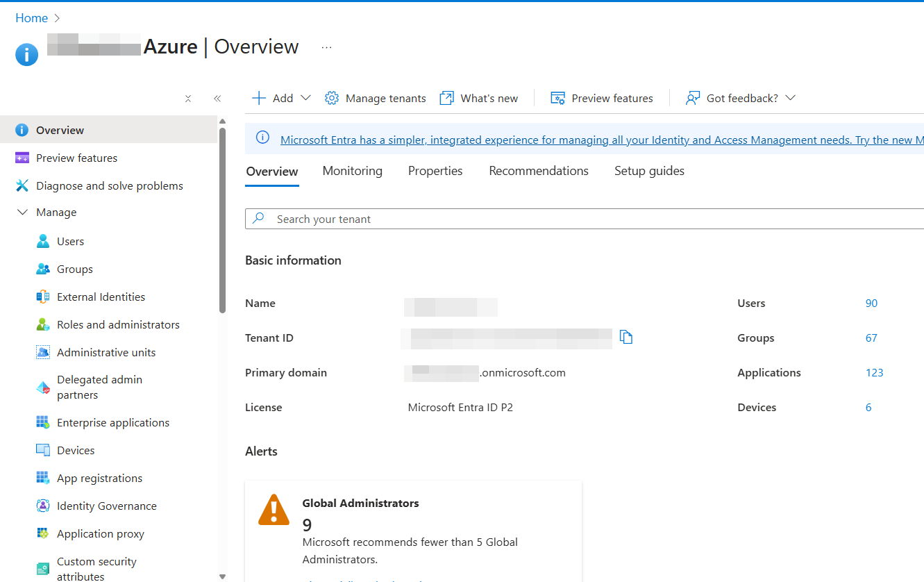Viewport: 924px width, 582px height.
Task: Open Users in the sidebar menu
Action: (x=70, y=241)
